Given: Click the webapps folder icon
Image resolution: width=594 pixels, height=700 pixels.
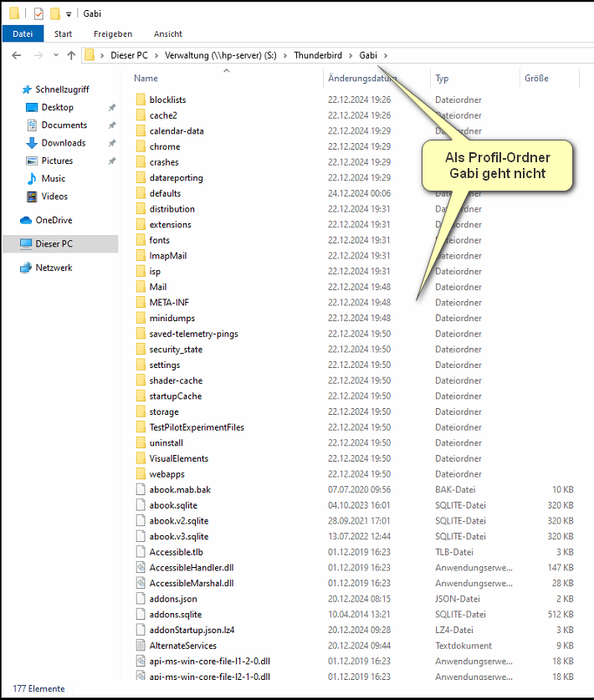Looking at the screenshot, I should [x=141, y=473].
